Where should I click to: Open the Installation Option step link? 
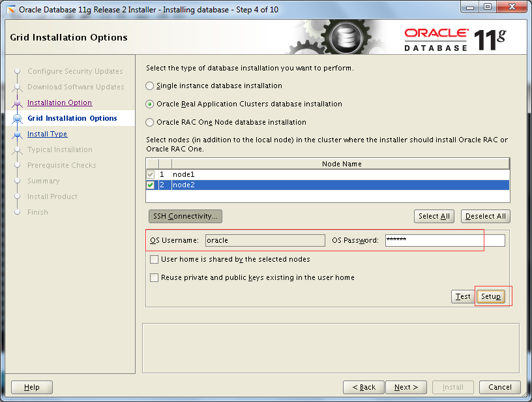(x=60, y=102)
